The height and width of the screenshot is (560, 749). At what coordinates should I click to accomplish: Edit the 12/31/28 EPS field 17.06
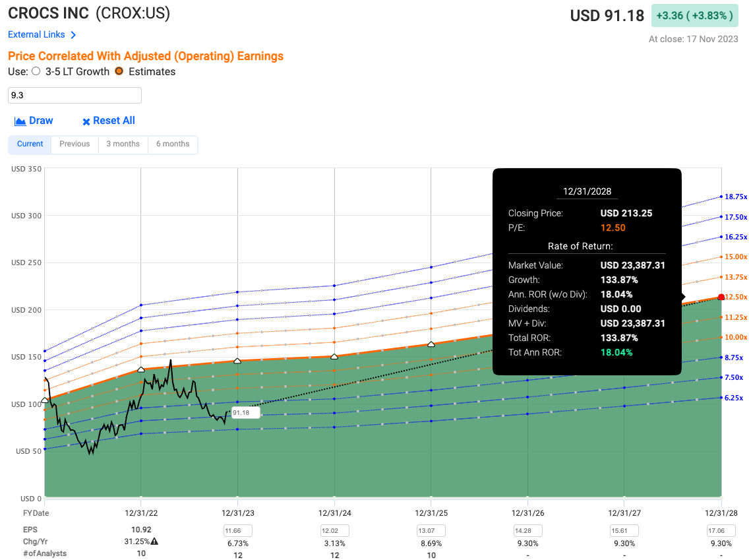(721, 530)
